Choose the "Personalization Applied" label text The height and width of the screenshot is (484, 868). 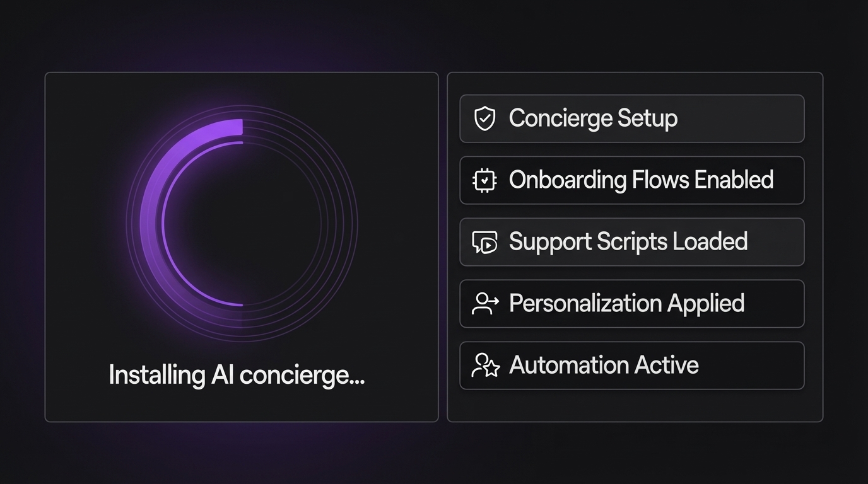coord(626,304)
